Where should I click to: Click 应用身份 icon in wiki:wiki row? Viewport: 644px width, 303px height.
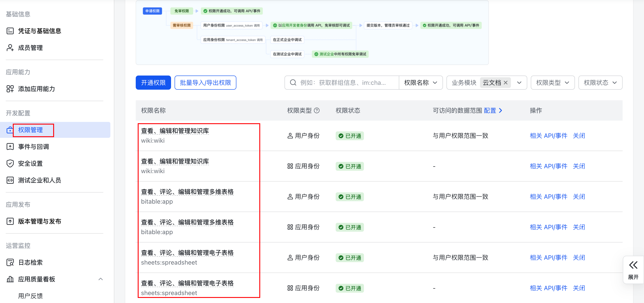pos(290,166)
